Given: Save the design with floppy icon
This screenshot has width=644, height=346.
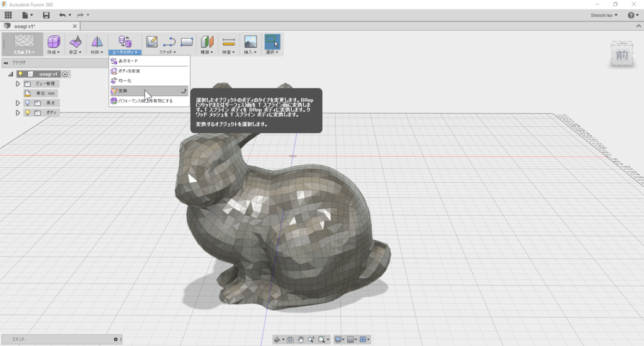Looking at the screenshot, I should (x=46, y=15).
